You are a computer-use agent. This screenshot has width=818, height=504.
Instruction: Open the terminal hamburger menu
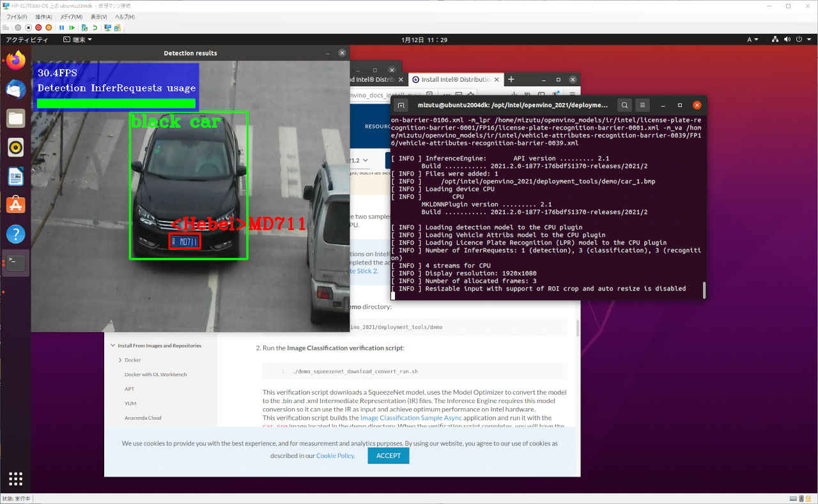(643, 105)
